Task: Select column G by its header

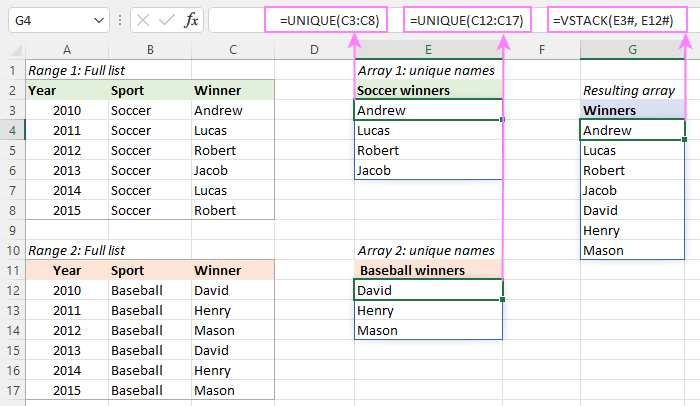Action: 632,49
